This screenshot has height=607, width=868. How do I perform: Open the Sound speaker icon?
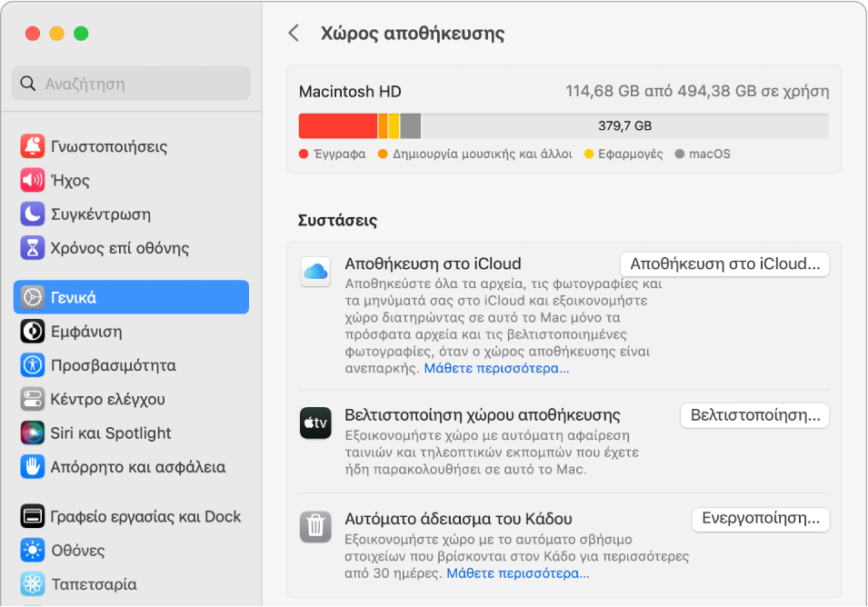click(33, 180)
